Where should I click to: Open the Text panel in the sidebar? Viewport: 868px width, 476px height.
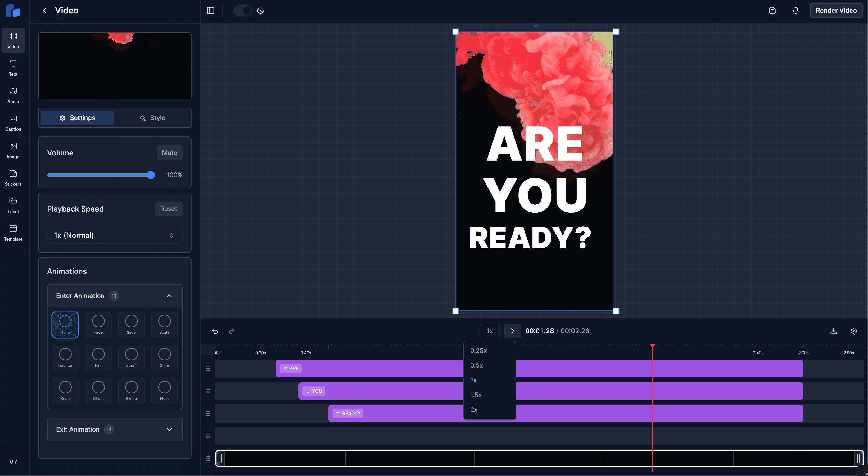click(13, 68)
